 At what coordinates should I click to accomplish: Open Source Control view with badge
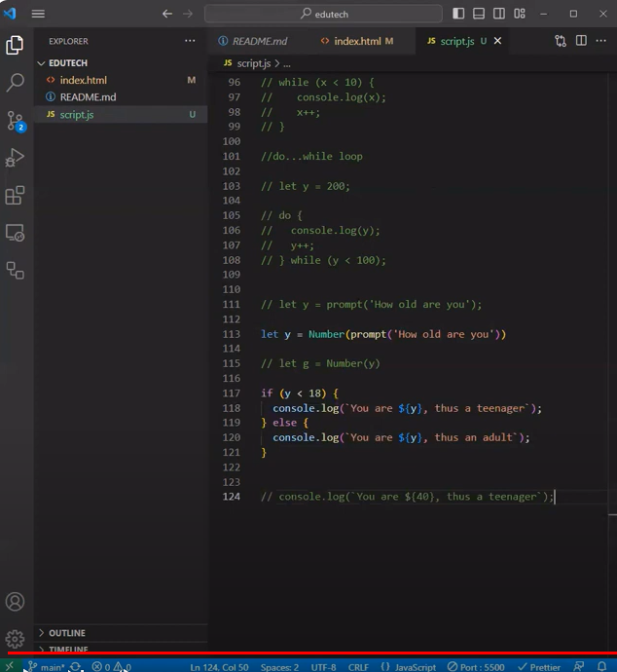(16, 121)
